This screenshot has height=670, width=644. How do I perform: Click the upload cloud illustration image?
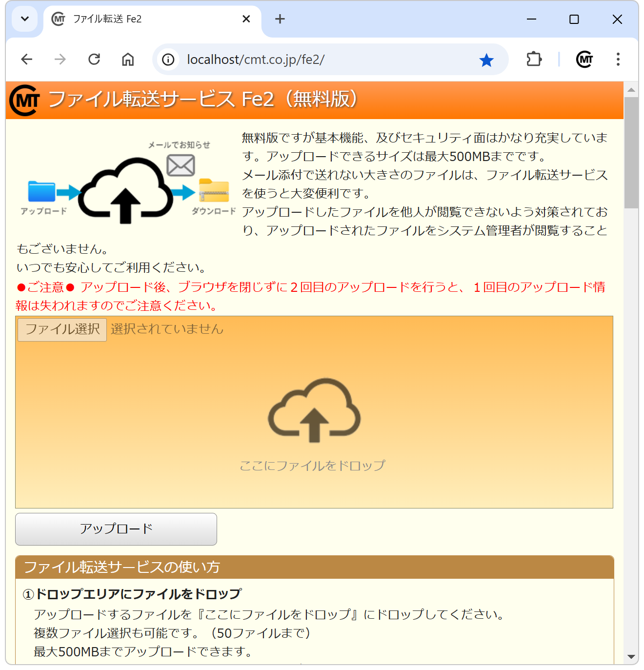[126, 190]
